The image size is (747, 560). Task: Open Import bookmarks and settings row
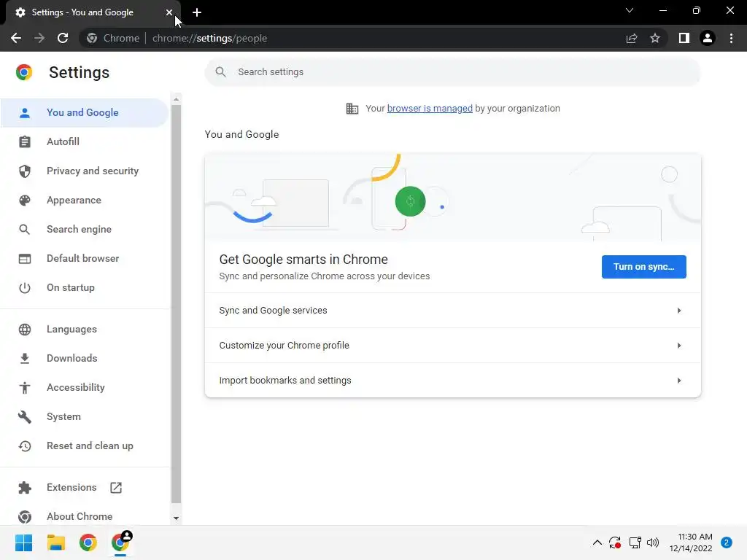(452, 381)
